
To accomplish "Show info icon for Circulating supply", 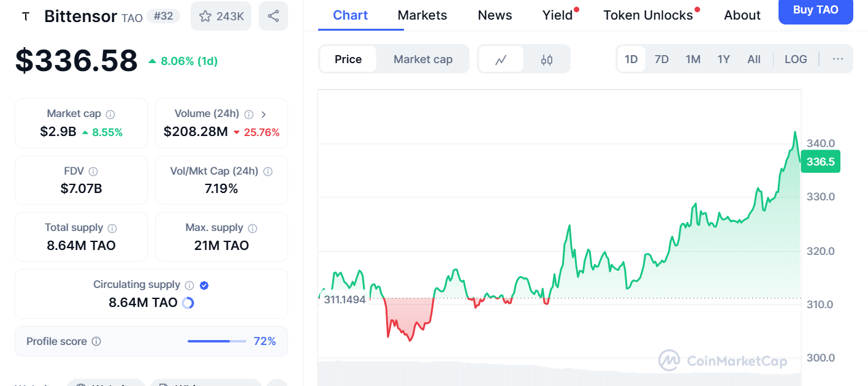I will (189, 285).
